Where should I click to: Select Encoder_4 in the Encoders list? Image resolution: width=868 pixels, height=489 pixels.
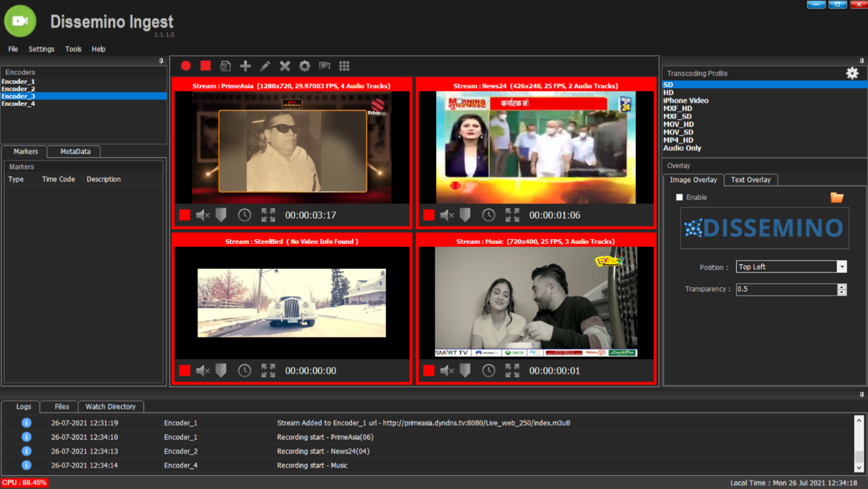(x=18, y=103)
